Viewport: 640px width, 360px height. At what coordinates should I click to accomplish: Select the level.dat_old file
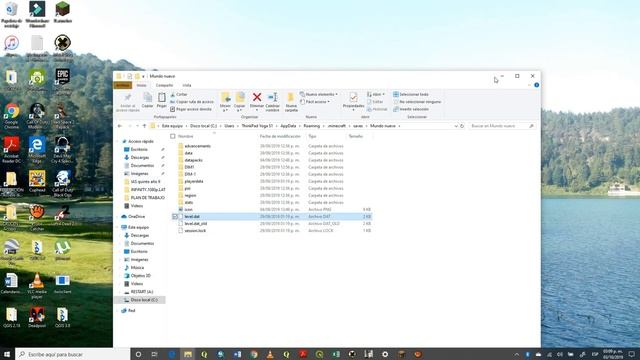196,224
